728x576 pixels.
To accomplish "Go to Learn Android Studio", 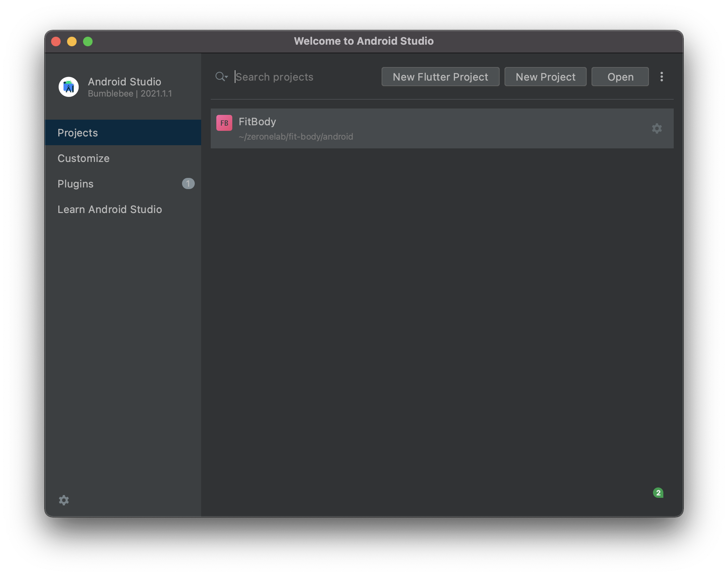I will (x=123, y=209).
